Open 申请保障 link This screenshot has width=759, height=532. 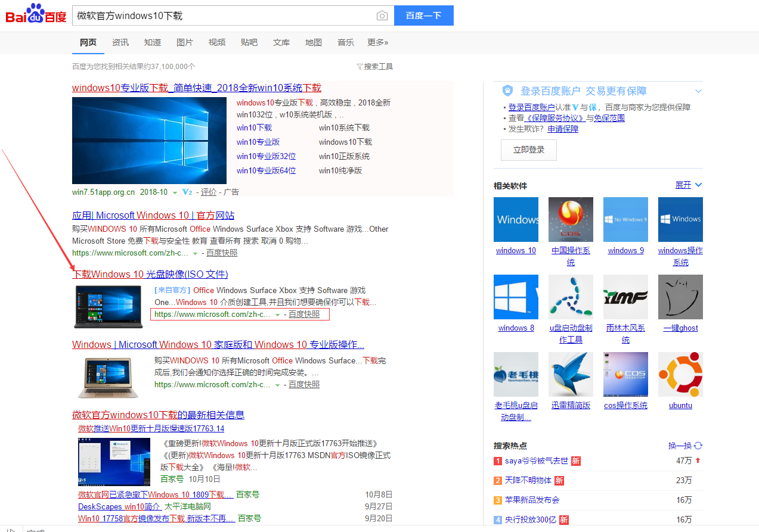pos(563,129)
